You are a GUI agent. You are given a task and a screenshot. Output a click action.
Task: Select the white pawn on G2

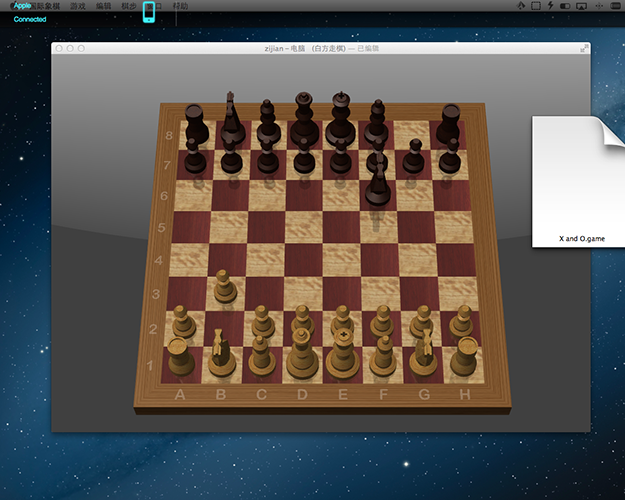(422, 321)
